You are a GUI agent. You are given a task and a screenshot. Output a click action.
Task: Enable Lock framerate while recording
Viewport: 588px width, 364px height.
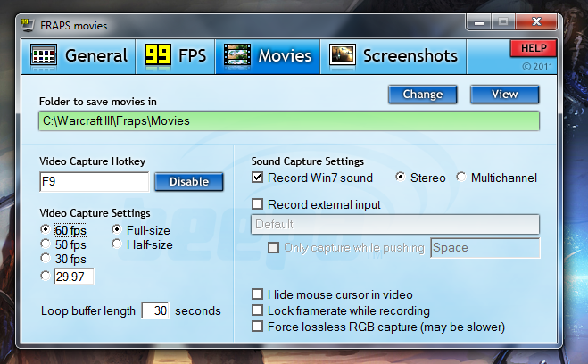[x=257, y=310]
